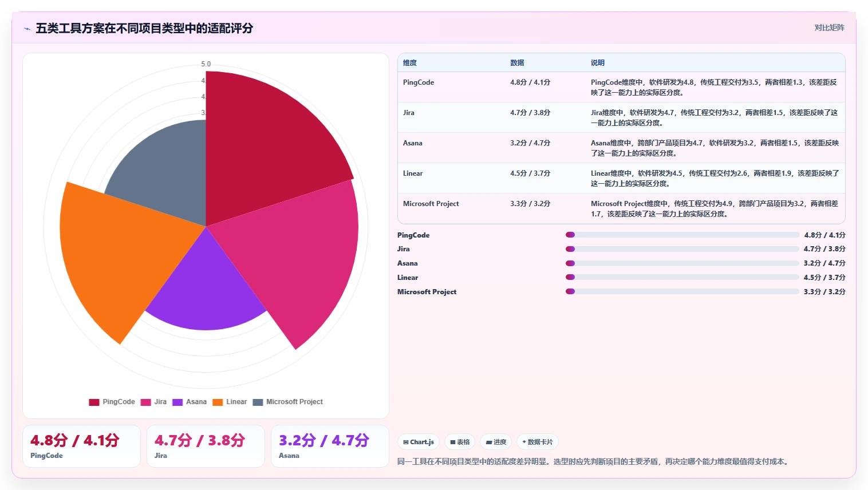Click the crimson PingCode polar segment
Image resolution: width=868 pixels, height=490 pixels.
263,149
